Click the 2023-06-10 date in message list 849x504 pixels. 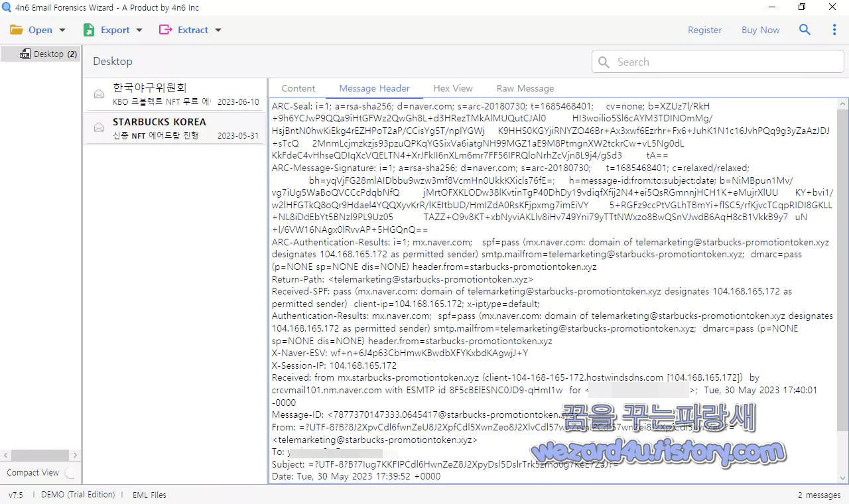click(x=238, y=102)
